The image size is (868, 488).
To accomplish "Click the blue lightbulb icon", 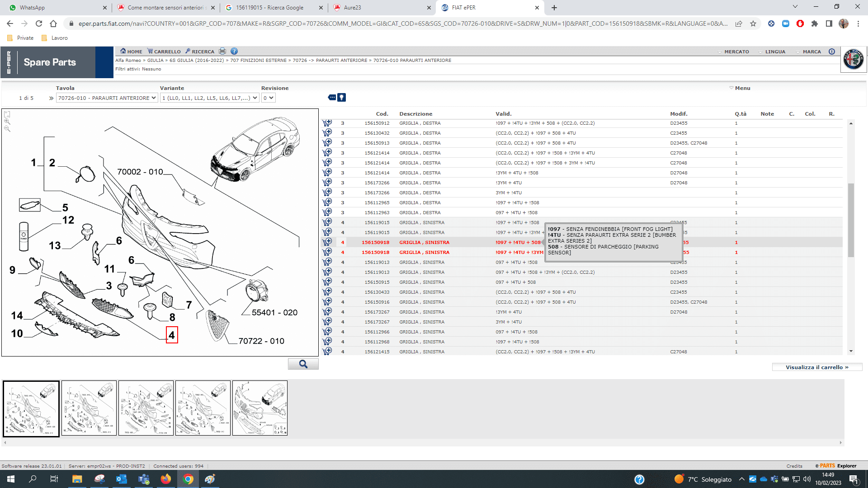I will click(x=342, y=97).
